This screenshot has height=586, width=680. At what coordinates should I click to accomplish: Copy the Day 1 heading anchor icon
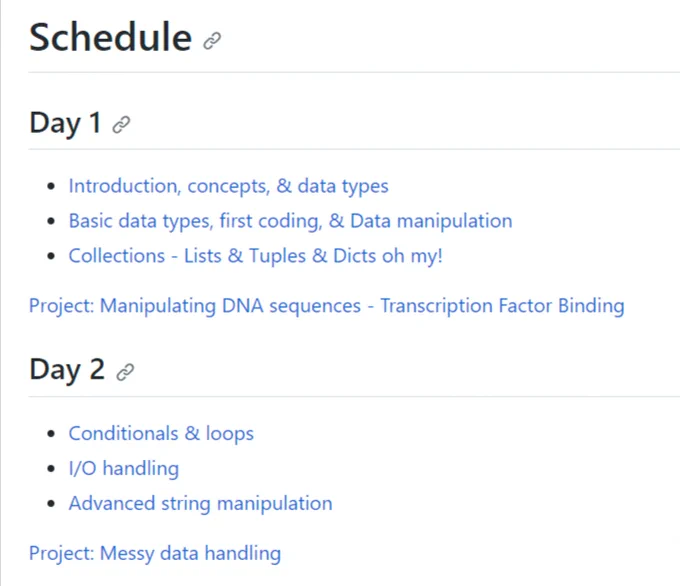121,124
